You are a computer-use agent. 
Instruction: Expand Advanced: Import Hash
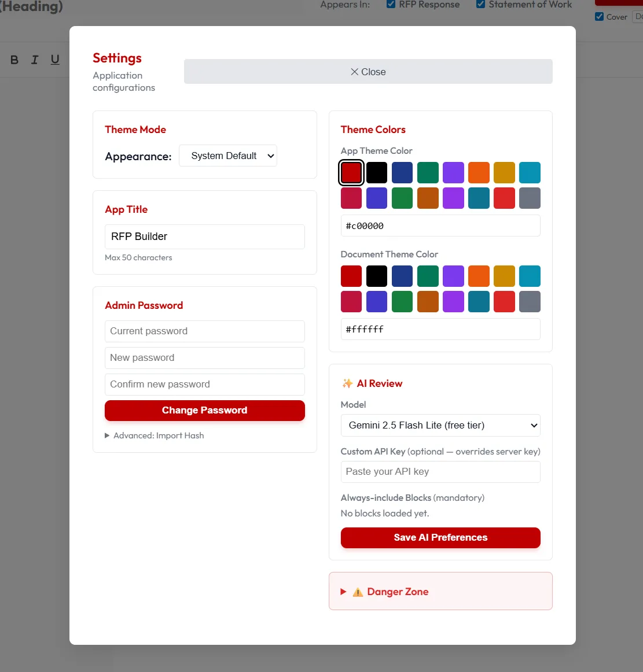coord(155,435)
